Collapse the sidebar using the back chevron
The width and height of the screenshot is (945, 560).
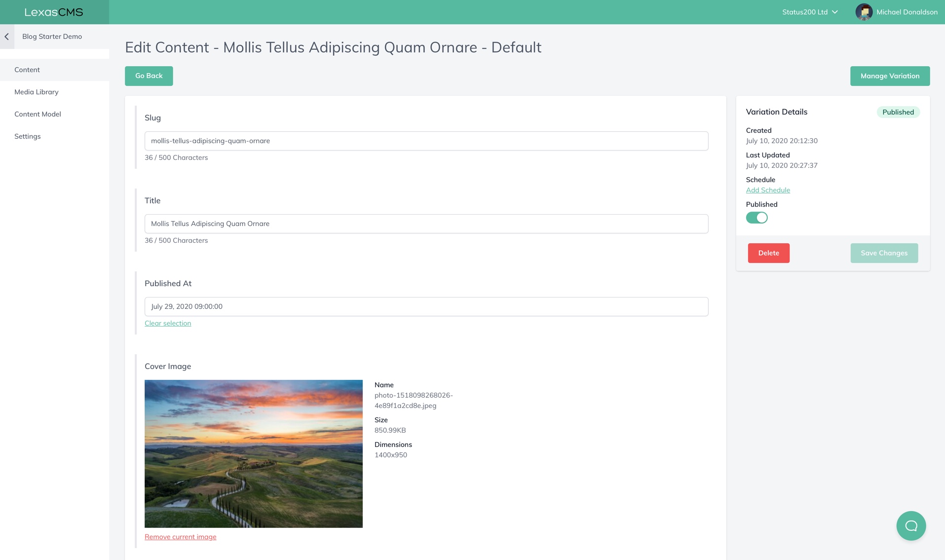7,36
